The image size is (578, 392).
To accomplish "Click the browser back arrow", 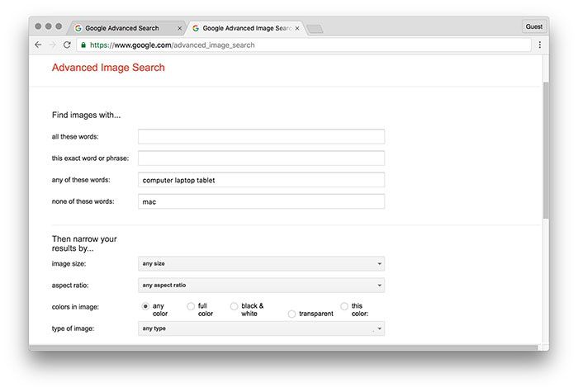I will (x=38, y=45).
